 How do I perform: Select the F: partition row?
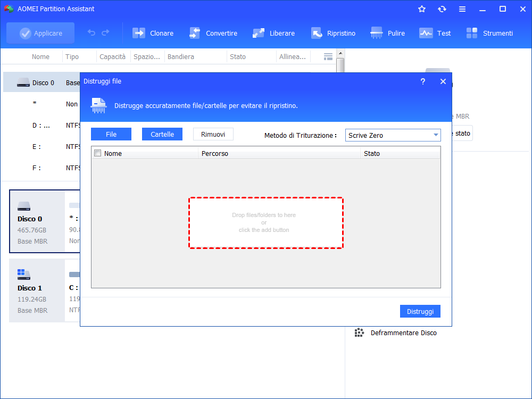click(41, 168)
